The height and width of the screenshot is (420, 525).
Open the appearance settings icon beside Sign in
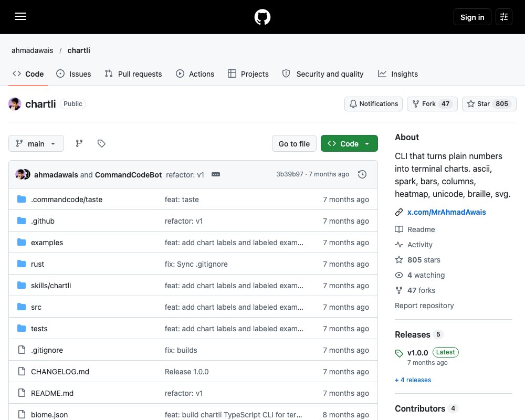click(x=503, y=17)
